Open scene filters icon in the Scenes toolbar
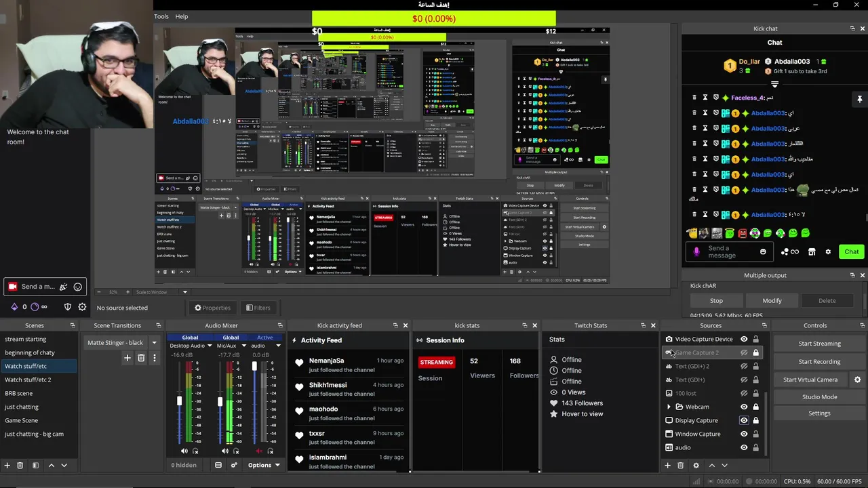Viewport: 868px width, 488px height. (x=35, y=466)
